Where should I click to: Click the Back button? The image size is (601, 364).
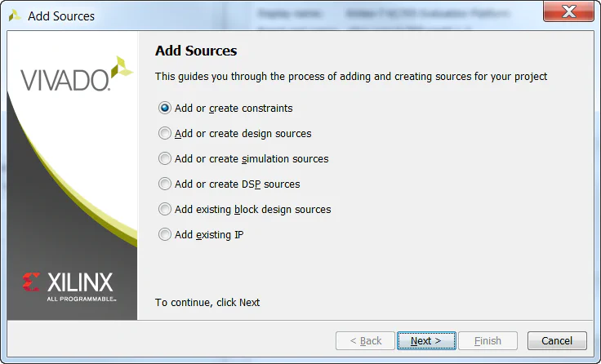[365, 340]
